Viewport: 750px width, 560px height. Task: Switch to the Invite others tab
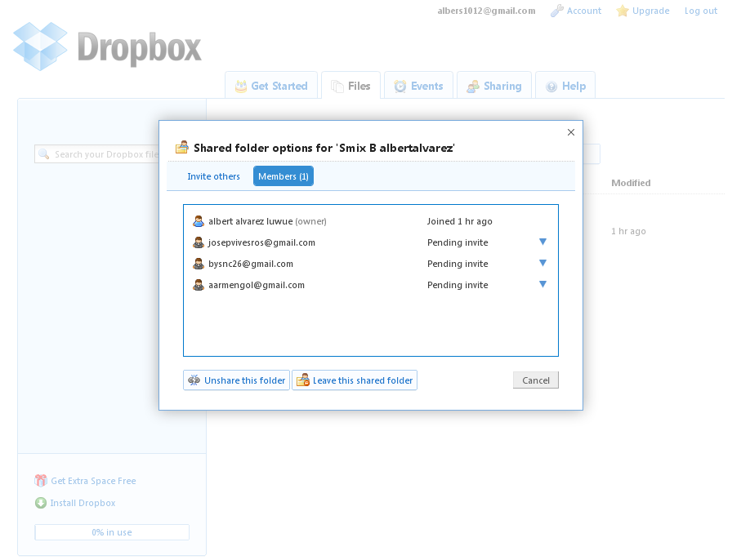213,176
